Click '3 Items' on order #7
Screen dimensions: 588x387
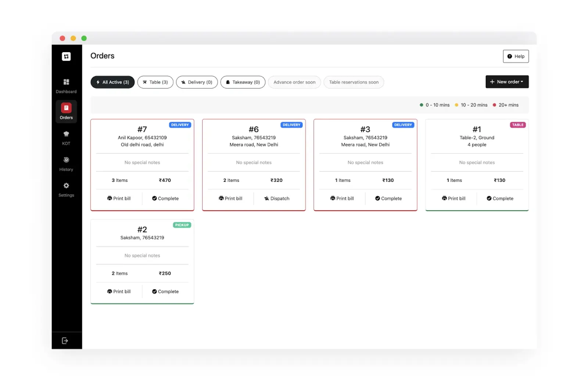120,180
